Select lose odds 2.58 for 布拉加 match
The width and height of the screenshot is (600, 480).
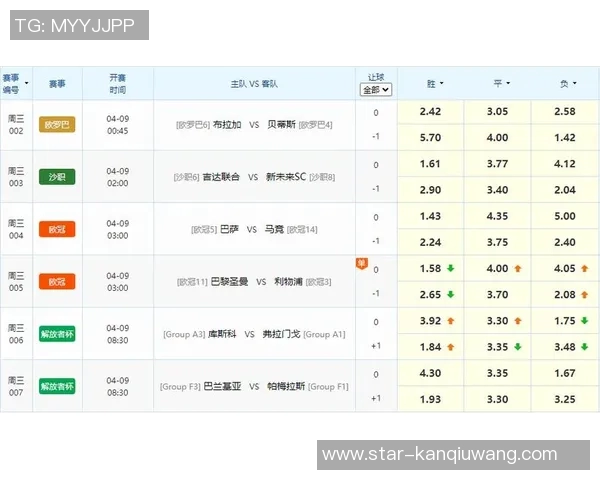coord(565,112)
